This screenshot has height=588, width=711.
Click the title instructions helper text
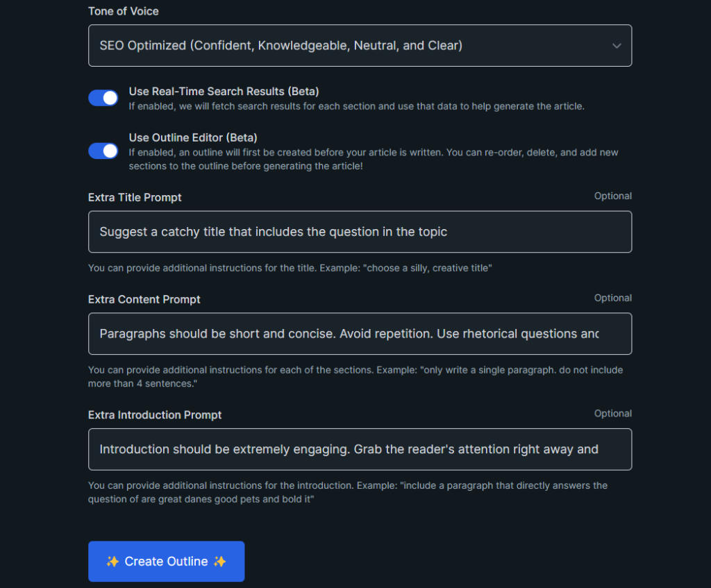coord(290,268)
